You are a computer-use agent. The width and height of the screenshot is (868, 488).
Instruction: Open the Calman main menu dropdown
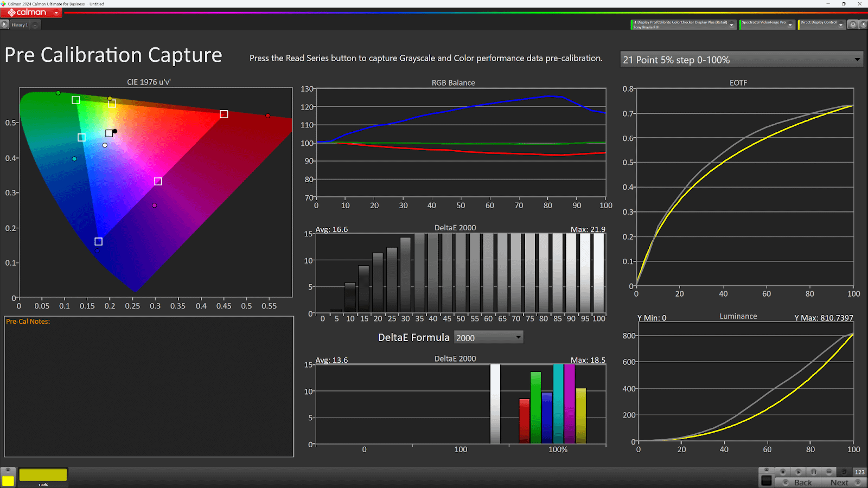coord(56,12)
